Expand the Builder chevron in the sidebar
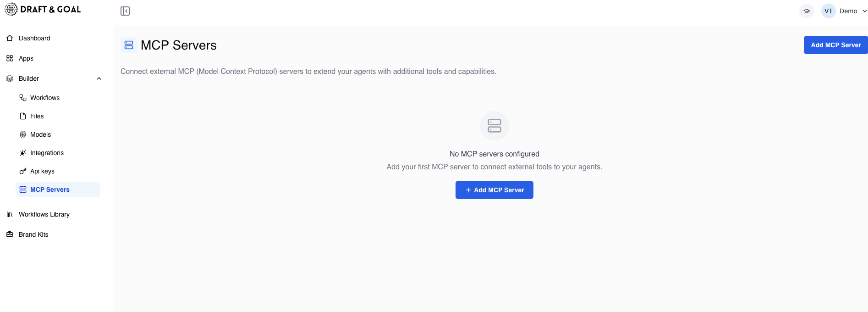The height and width of the screenshot is (312, 868). tap(99, 78)
